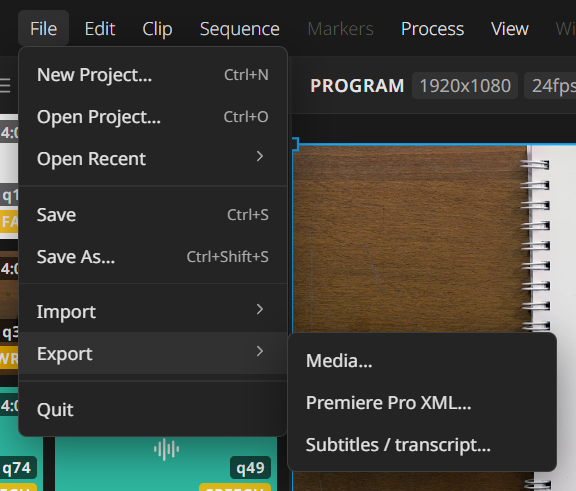Click the q74 clip badge
Screen dimensions: 576x491
(x=17, y=467)
